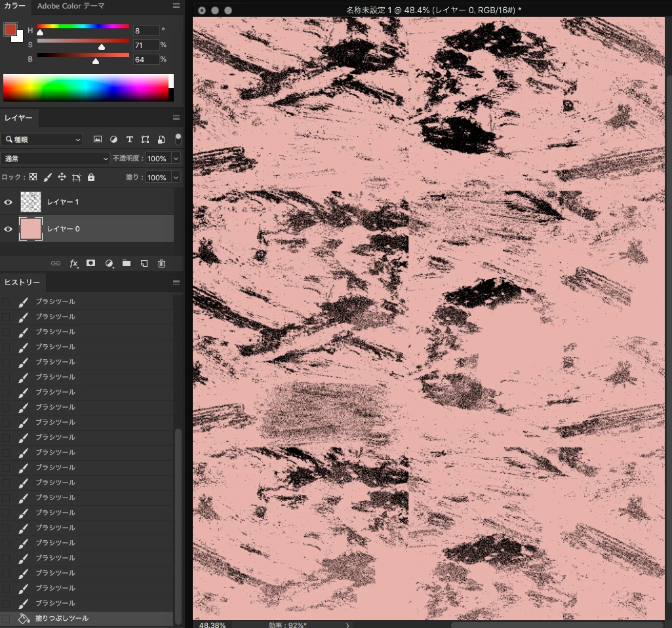Lock image pixels brush icon

tap(48, 177)
